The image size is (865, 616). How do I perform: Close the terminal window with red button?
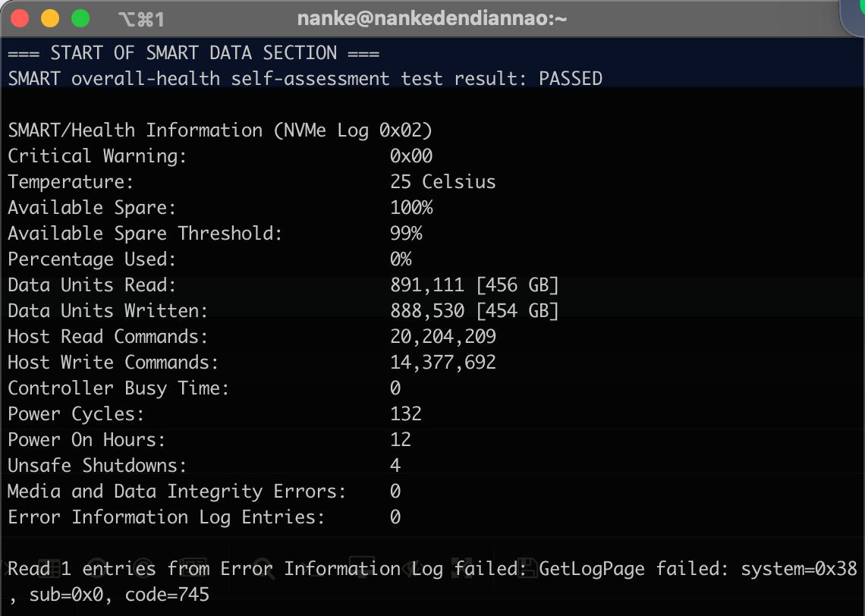(20, 18)
